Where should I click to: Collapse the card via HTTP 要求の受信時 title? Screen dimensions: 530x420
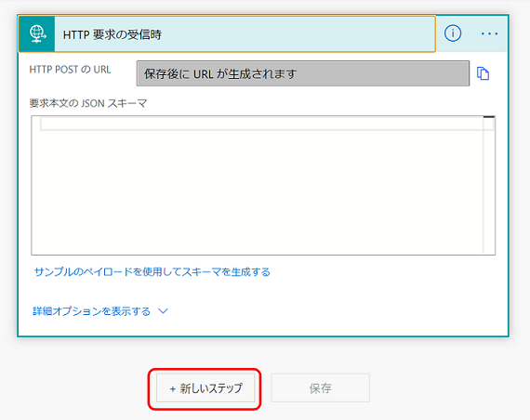(113, 34)
